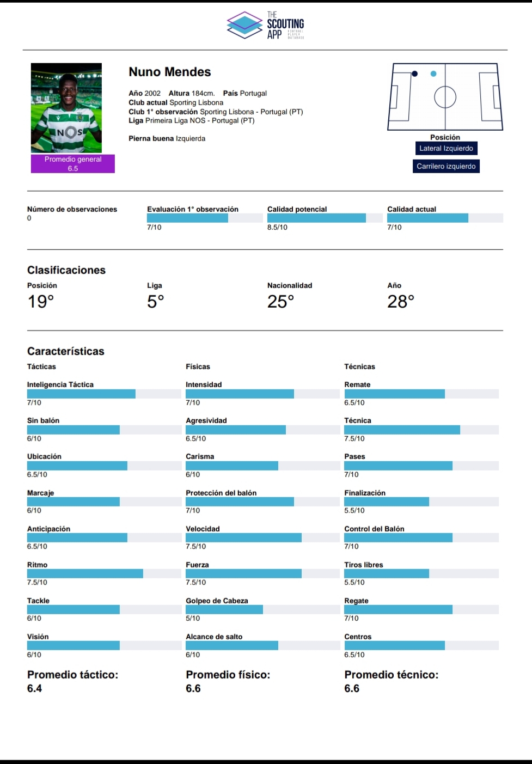The width and height of the screenshot is (532, 764).
Task: Click the light blue dot on the pitch
Action: click(x=433, y=74)
